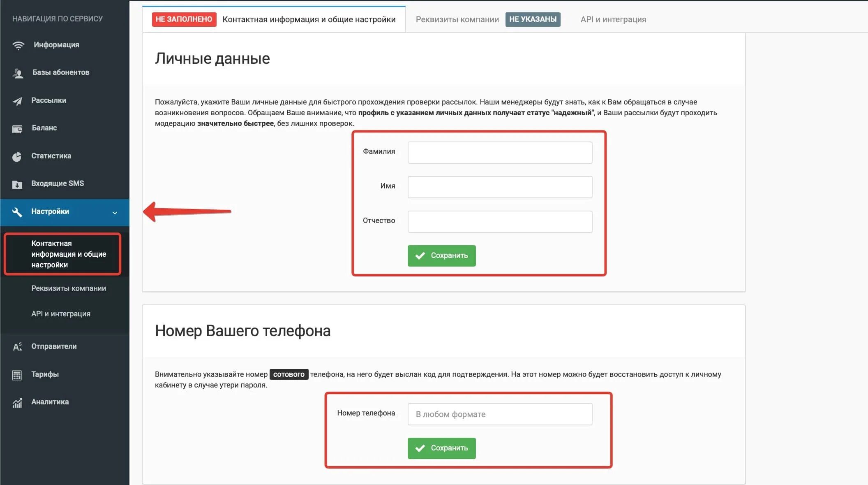Click the wallet icon beside Баланс

click(x=17, y=129)
